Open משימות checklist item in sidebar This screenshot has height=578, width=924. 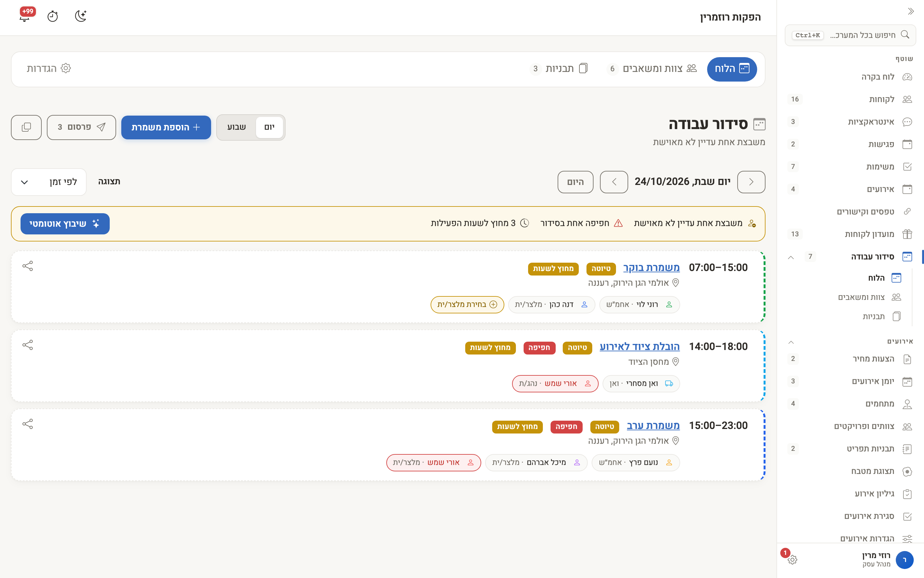[850, 167]
